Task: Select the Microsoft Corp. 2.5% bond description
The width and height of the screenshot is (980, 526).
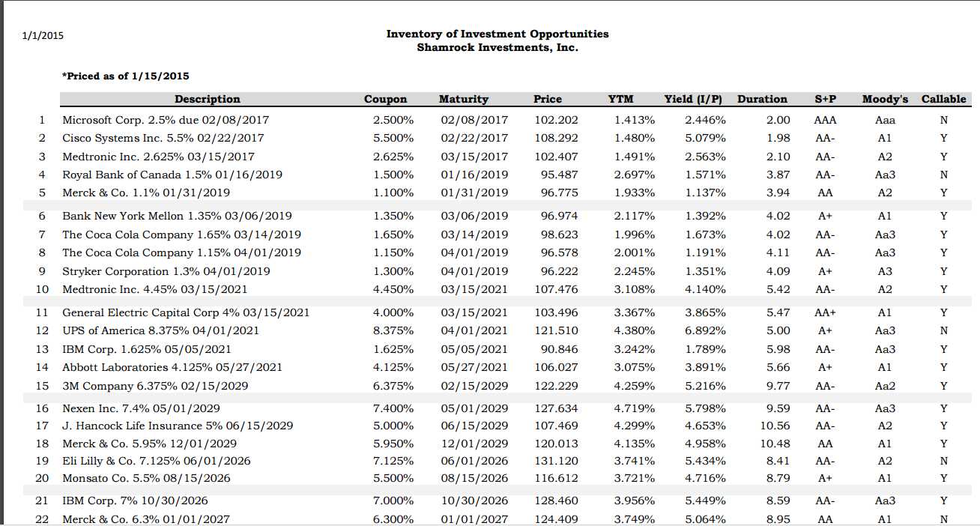Action: 166,120
